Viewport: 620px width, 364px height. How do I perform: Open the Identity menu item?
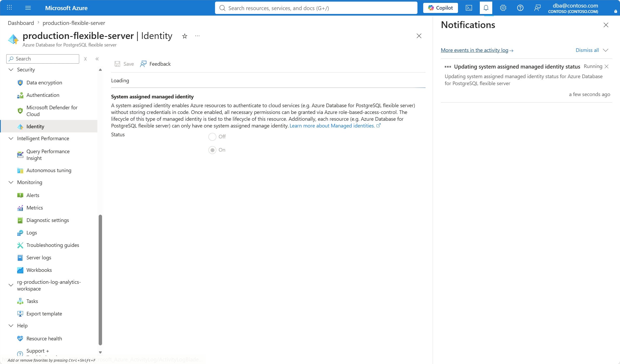(49, 126)
